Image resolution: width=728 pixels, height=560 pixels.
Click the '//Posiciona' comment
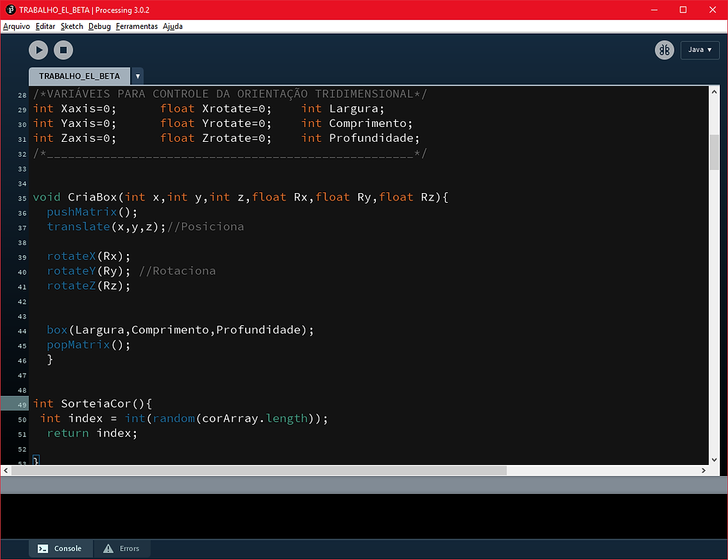point(205,227)
